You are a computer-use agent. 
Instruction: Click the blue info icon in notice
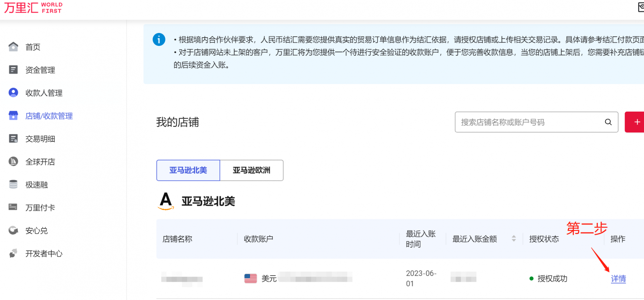coord(159,39)
